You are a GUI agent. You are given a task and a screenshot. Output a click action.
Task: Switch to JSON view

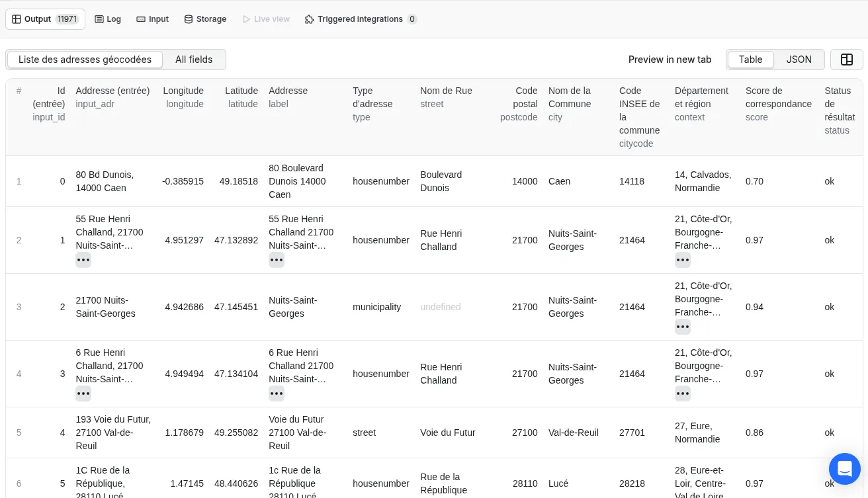click(x=799, y=60)
